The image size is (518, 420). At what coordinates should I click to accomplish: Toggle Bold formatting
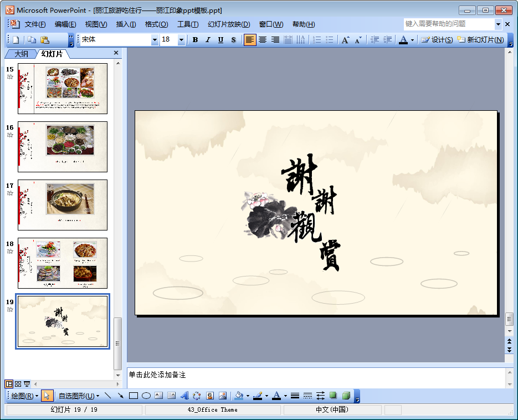click(x=195, y=40)
